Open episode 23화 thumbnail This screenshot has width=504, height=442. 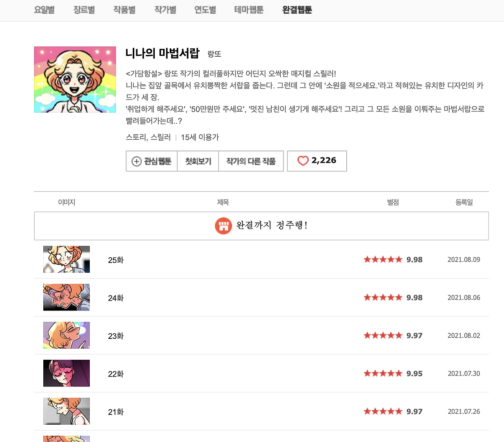pyautogui.click(x=67, y=335)
